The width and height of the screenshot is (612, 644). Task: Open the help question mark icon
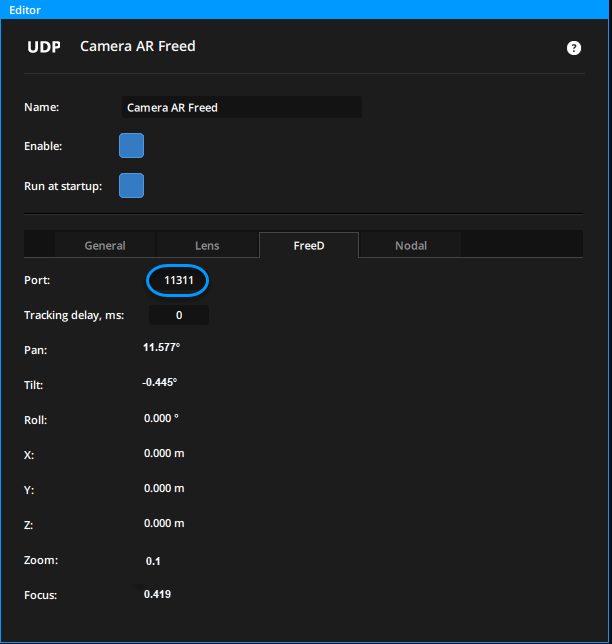click(574, 47)
